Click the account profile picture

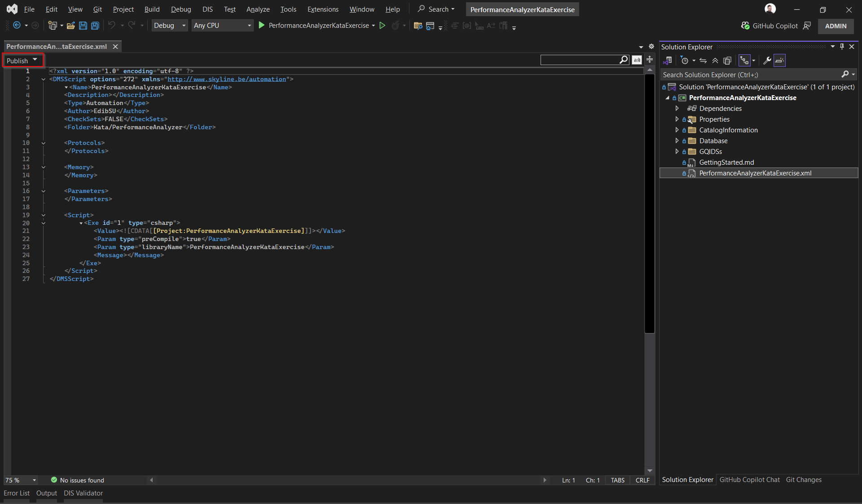coord(770,9)
